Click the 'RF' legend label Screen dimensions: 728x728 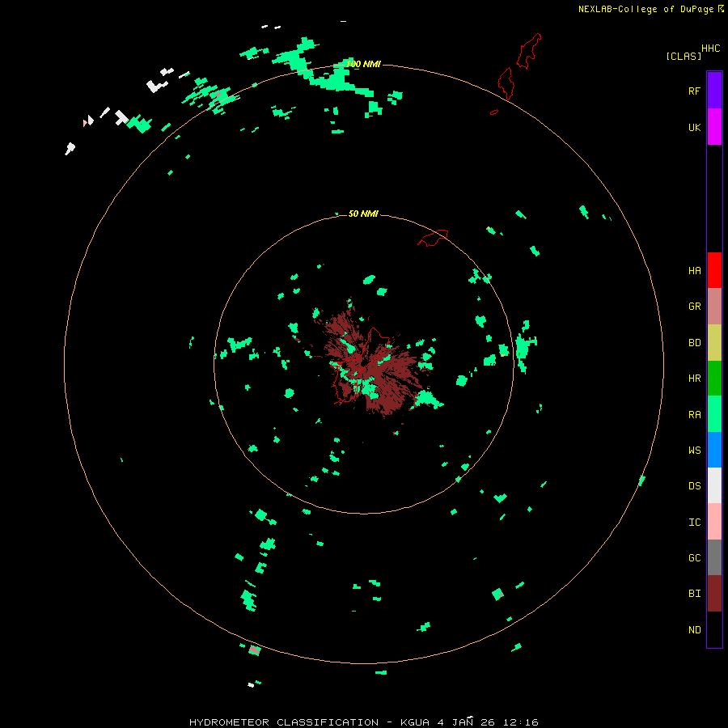(694, 91)
